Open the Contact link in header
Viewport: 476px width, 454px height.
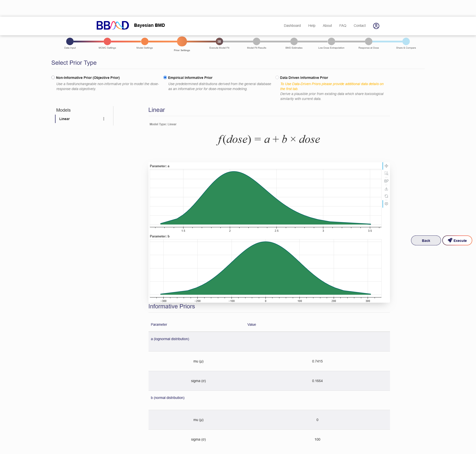(359, 26)
